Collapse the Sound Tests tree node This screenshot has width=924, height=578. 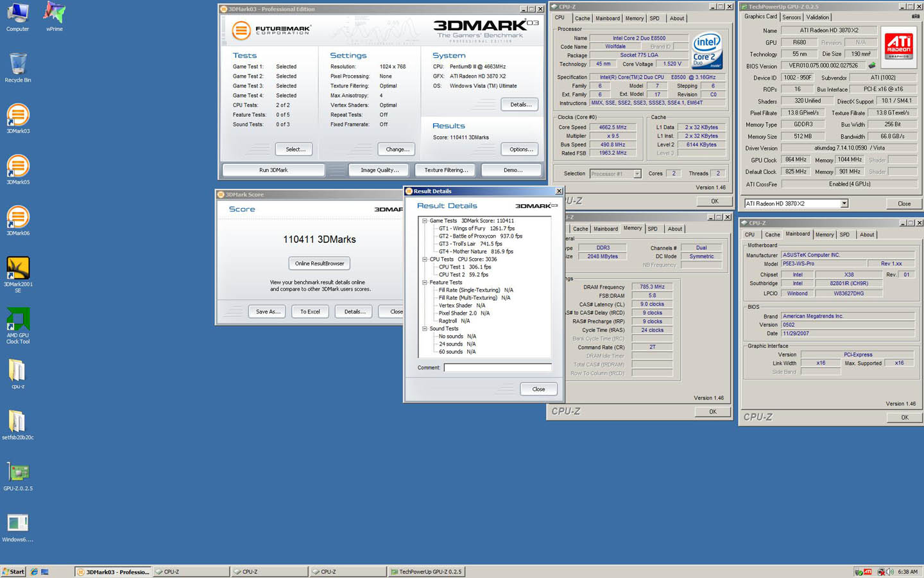point(424,329)
